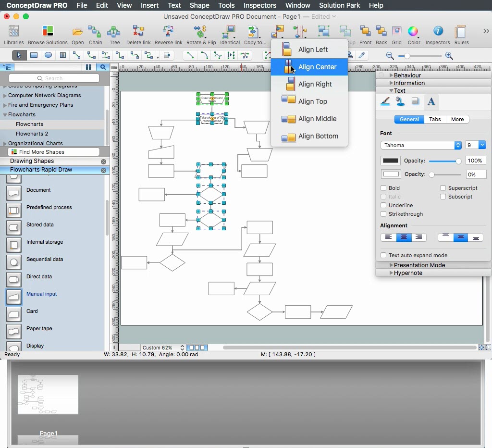Open the Rotate & Flip tool
Screen dimensions: 492x448
coord(201,32)
